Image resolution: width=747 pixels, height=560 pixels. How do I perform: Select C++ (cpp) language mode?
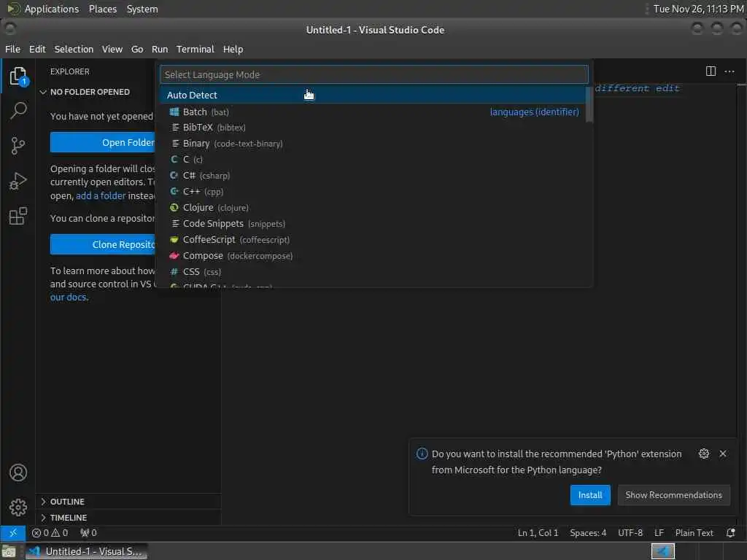(x=374, y=192)
